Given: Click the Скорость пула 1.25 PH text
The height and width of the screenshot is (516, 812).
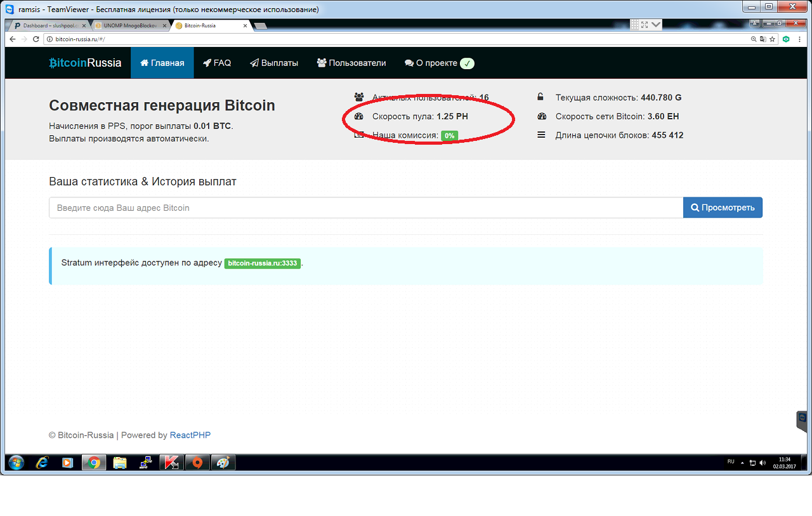Looking at the screenshot, I should click(x=420, y=117).
